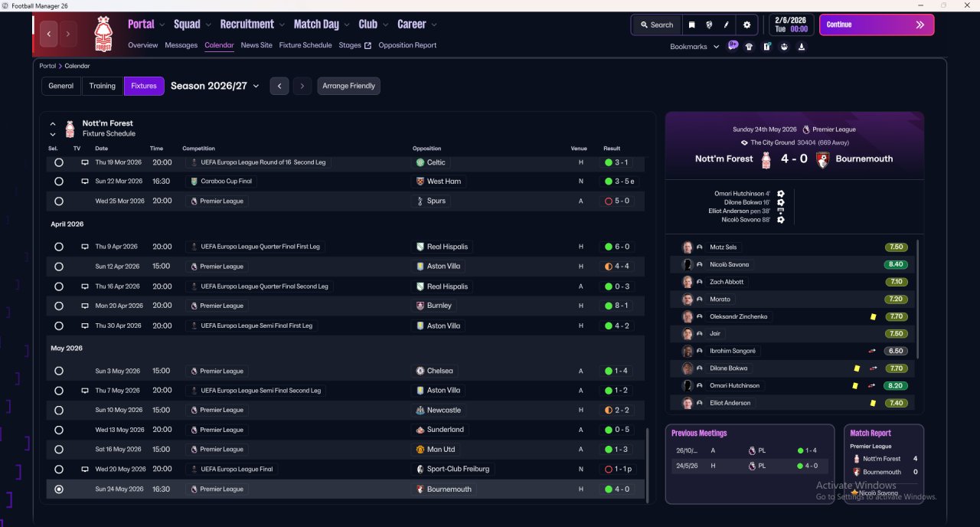The height and width of the screenshot is (527, 980).
Task: Click the Newcastle club badge
Action: coord(420,410)
